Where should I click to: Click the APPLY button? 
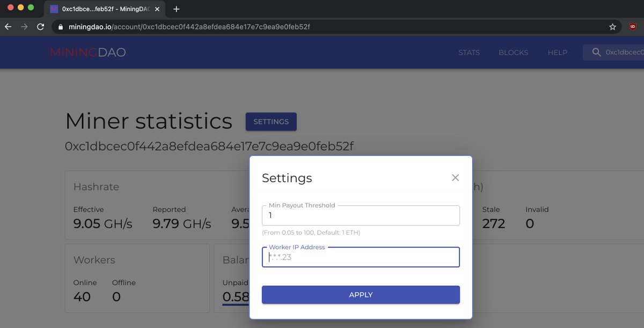pos(361,295)
